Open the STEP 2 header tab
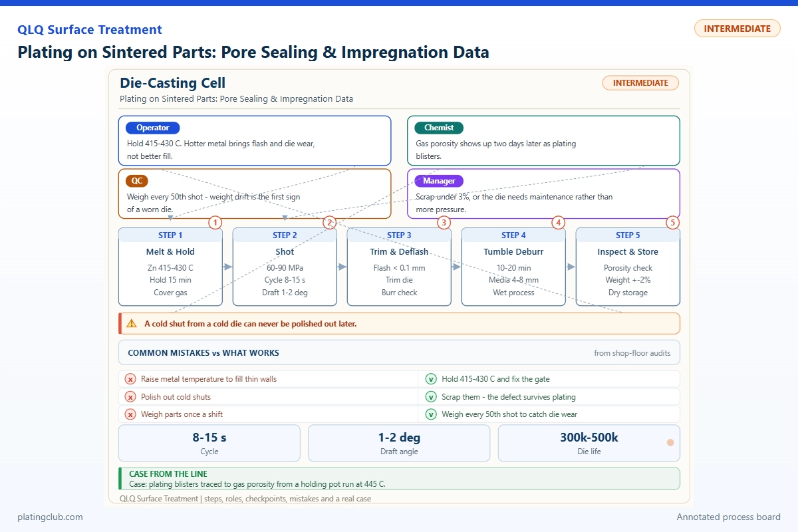Screen dimensions: 798x532 pos(285,235)
